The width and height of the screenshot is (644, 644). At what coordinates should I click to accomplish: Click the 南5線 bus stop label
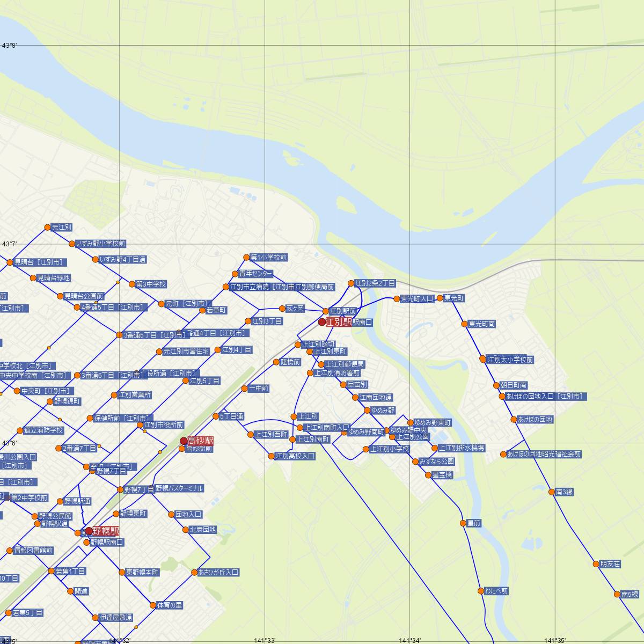coord(629,594)
